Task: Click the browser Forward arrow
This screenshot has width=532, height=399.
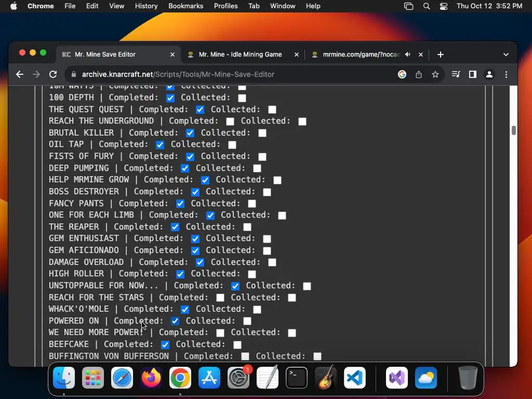Action: [x=36, y=74]
